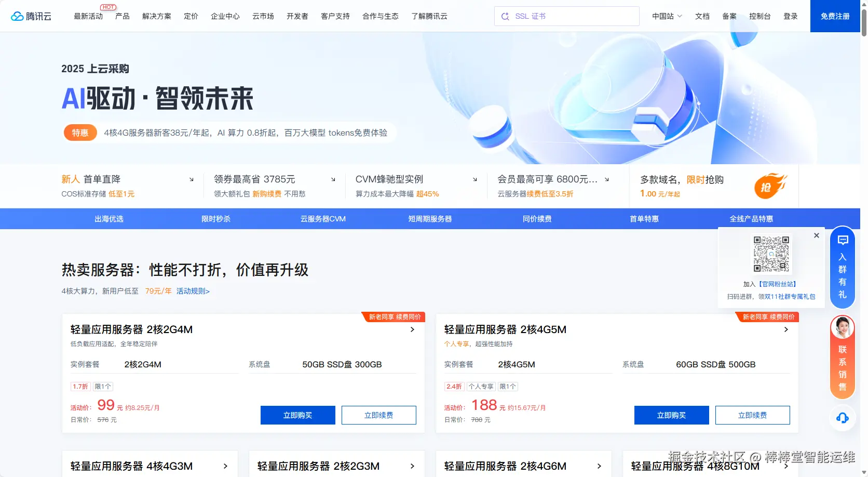Viewport: 868px width, 477px height.
Task: Click 立即续费 for the 2核4G5M server
Action: (x=753, y=415)
